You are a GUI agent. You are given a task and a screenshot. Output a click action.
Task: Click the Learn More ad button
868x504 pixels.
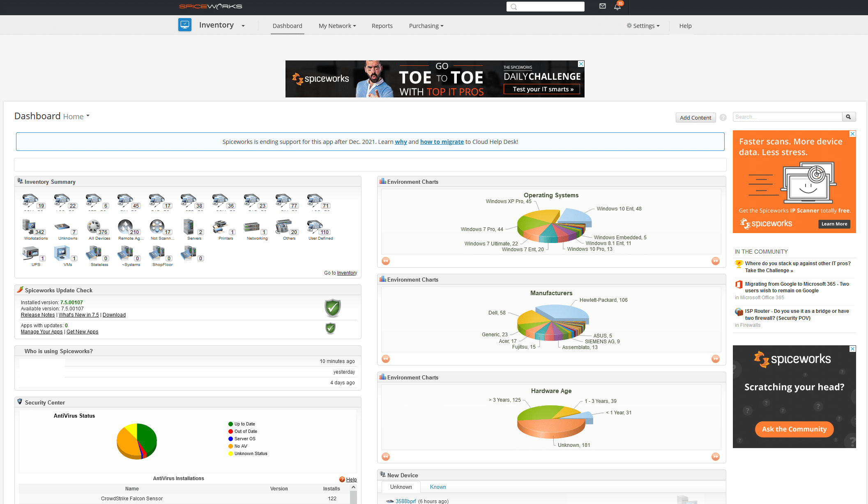tap(834, 224)
